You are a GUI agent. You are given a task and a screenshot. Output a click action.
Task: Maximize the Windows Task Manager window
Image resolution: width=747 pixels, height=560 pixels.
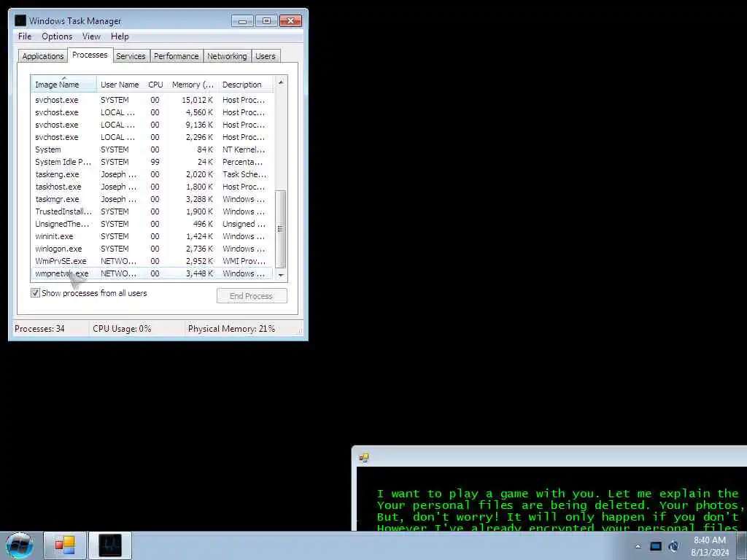pos(266,21)
